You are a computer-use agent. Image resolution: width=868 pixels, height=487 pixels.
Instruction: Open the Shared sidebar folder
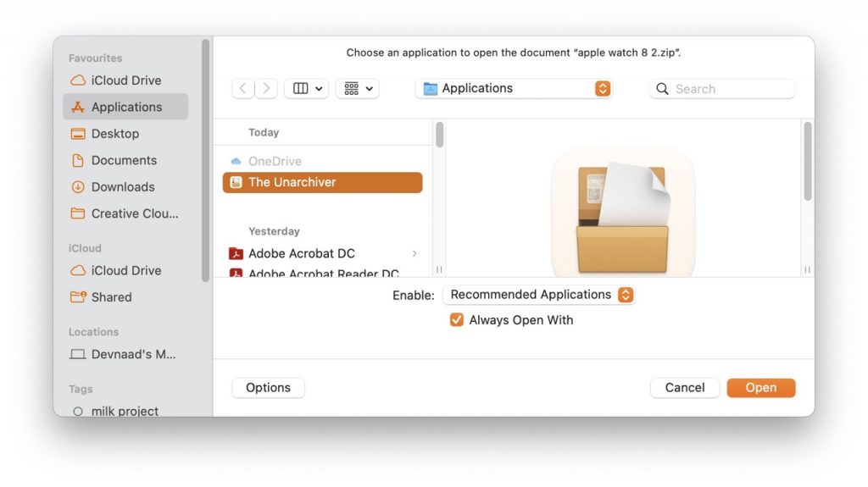(x=125, y=296)
